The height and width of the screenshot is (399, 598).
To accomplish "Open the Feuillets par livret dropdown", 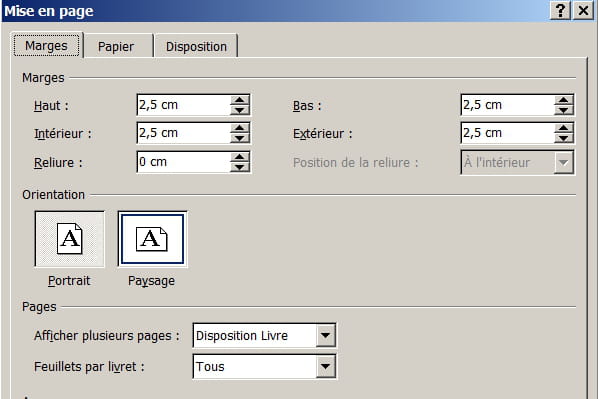I will (x=325, y=367).
